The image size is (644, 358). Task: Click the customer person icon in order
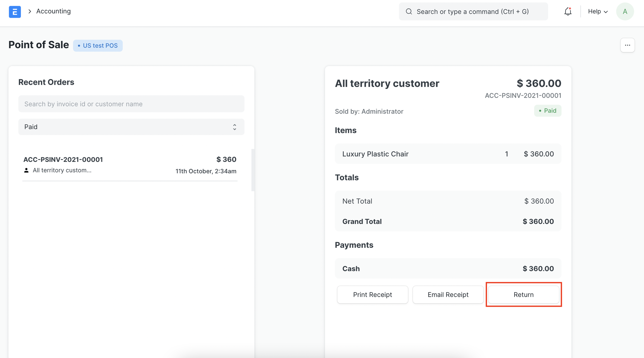26,171
